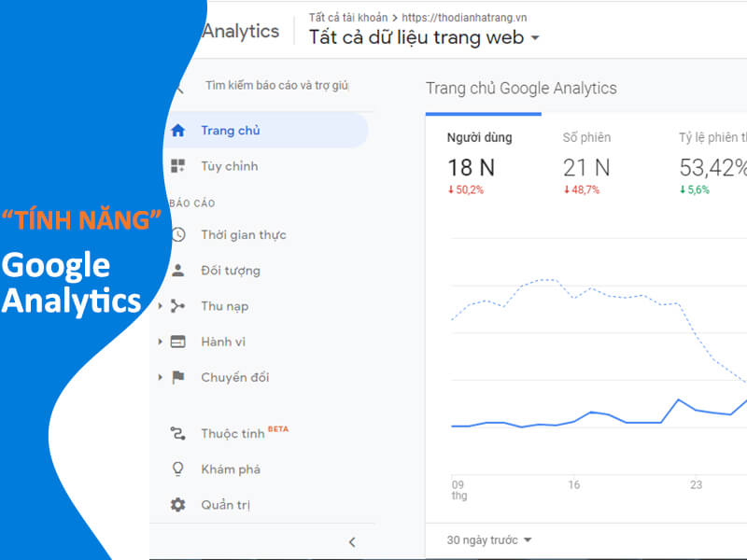Expand the Thu nạp report section
This screenshot has width=747, height=560.
point(161,306)
